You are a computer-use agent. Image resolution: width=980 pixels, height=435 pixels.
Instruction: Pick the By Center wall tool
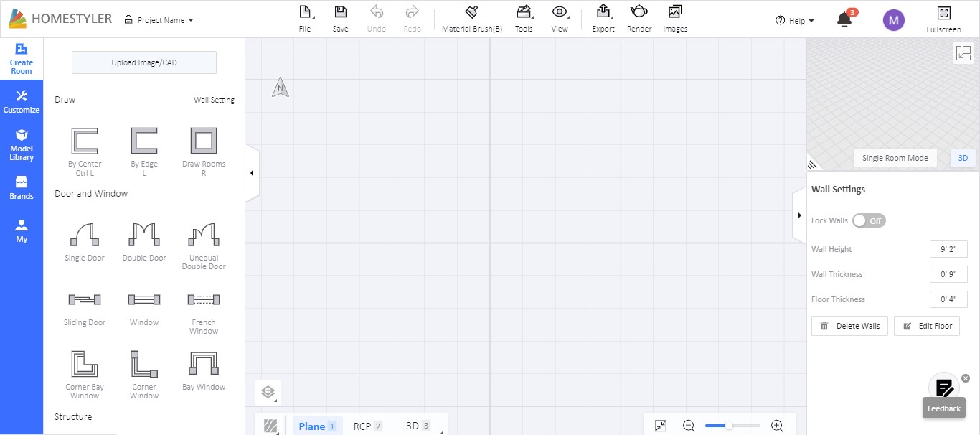click(x=85, y=141)
